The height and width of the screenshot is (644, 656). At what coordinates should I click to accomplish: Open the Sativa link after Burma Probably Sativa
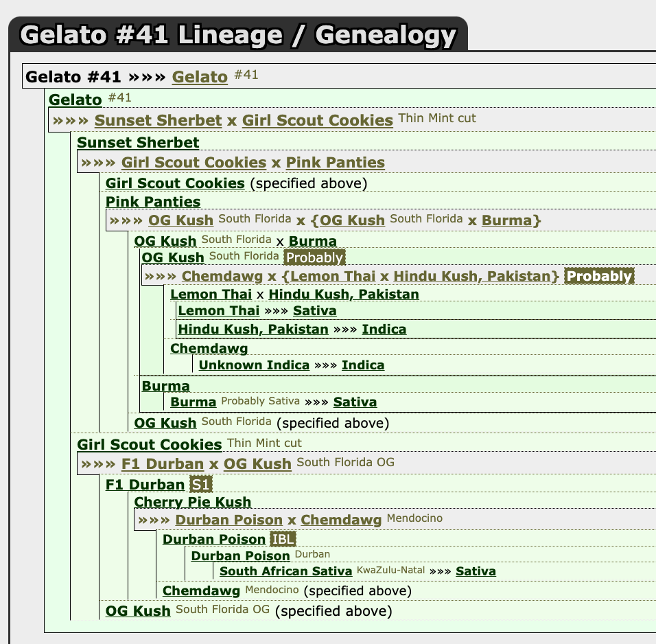[x=355, y=402]
